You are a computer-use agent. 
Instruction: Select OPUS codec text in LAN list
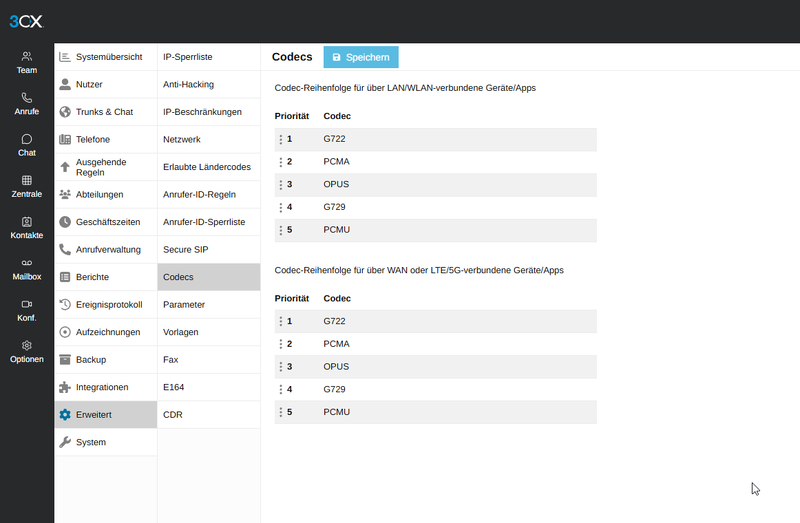pyautogui.click(x=336, y=184)
